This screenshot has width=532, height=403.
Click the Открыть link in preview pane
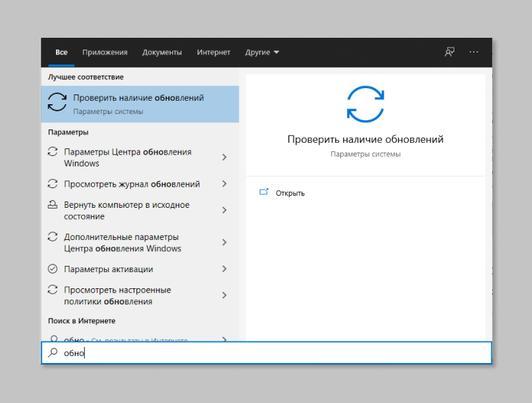290,193
